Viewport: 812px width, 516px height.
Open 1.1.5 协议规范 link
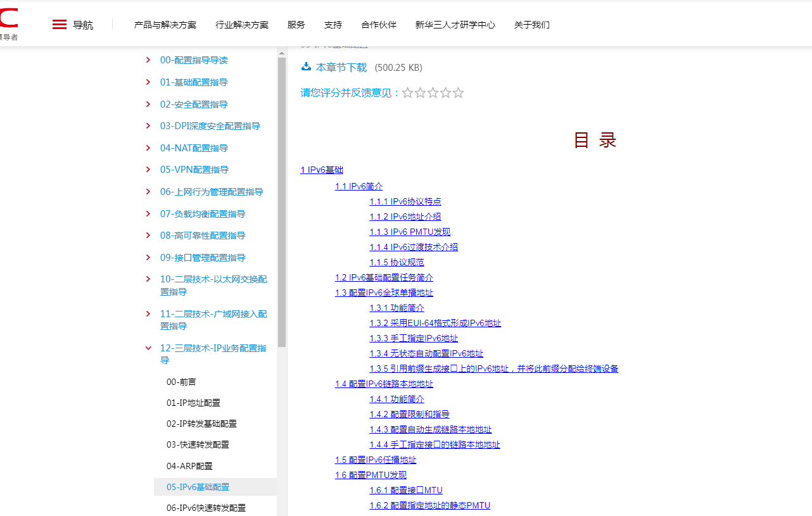tap(397, 263)
